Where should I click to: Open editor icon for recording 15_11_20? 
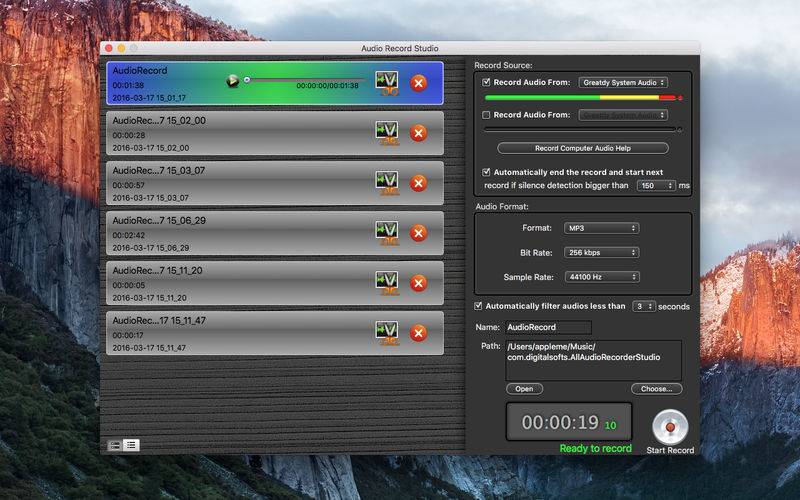(x=387, y=283)
